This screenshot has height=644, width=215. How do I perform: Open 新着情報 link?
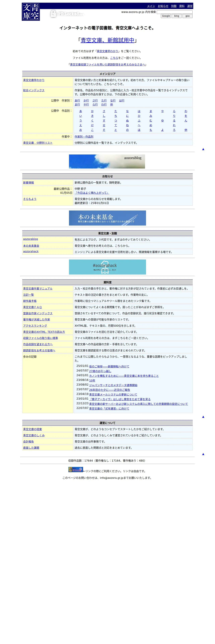(x=28, y=183)
